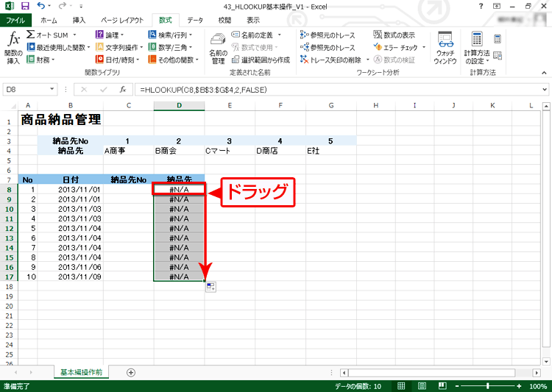This screenshot has width=552, height=392.
Task: Click the Undo icon in quick access toolbar
Action: pyautogui.click(x=40, y=6)
